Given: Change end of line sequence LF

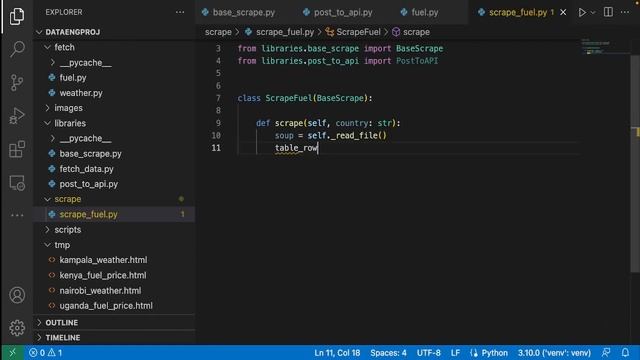Looking at the screenshot, I should click(x=455, y=353).
